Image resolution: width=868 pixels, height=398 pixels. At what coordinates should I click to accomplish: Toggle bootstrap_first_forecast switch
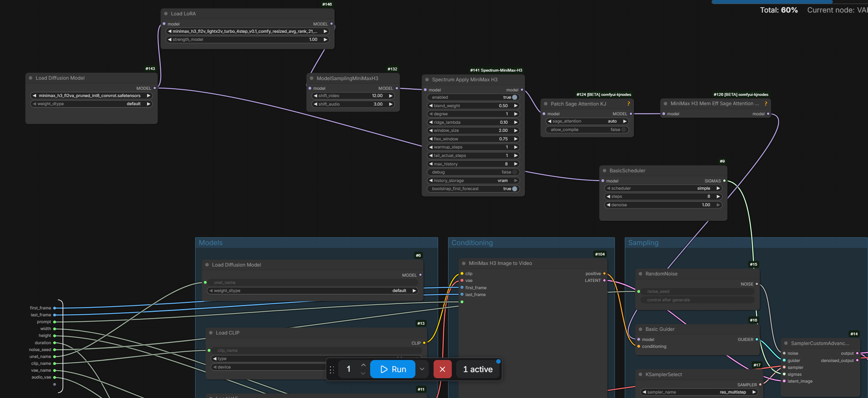pos(514,189)
